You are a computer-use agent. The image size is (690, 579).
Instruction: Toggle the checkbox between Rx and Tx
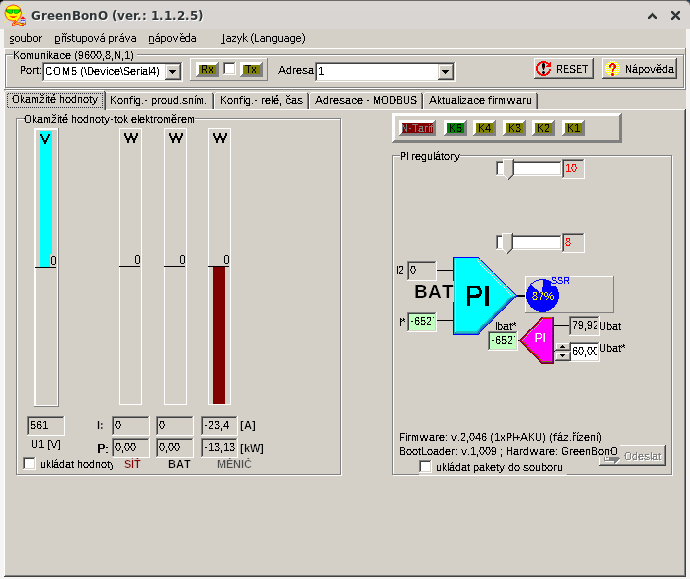[229, 69]
